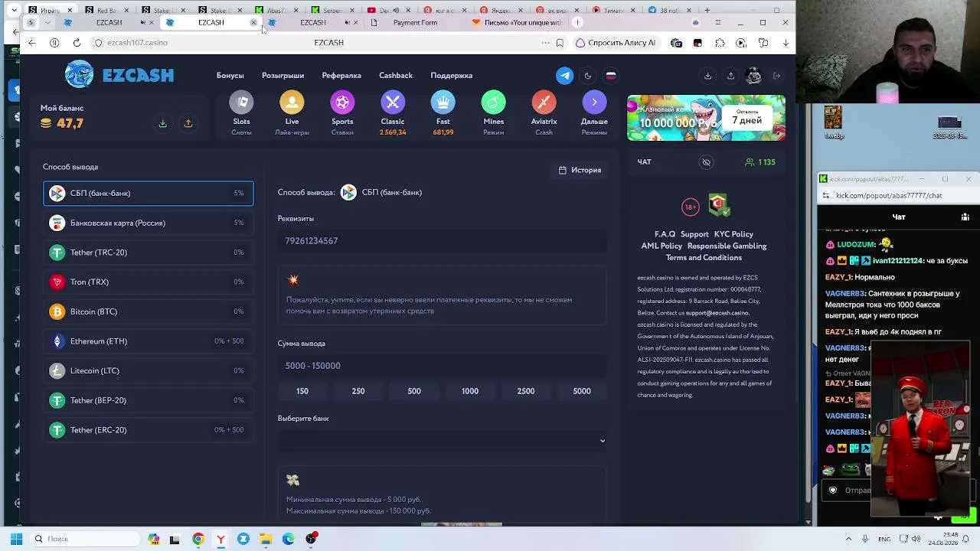The image size is (980, 551).
Task: Open the user profile avatar
Action: pos(753,76)
